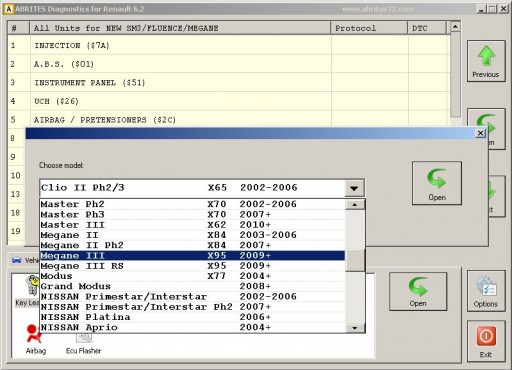Close the Choose model dialog

click(480, 133)
